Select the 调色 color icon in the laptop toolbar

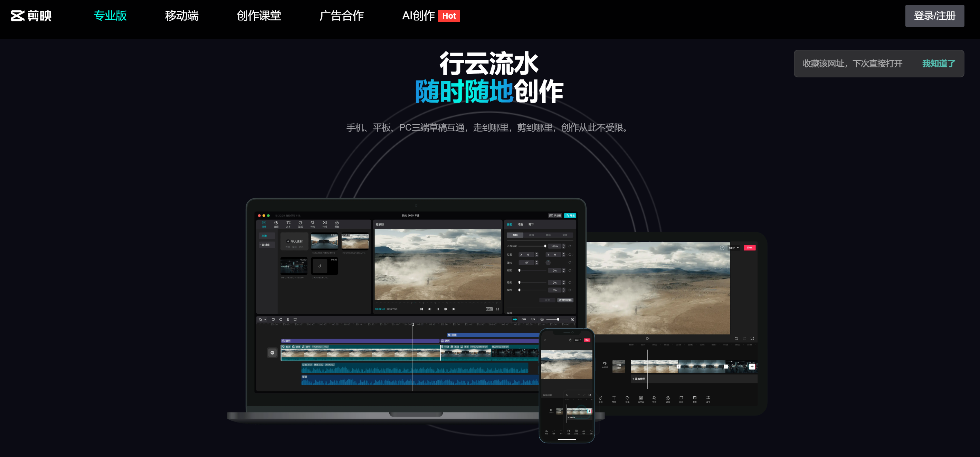click(x=337, y=224)
